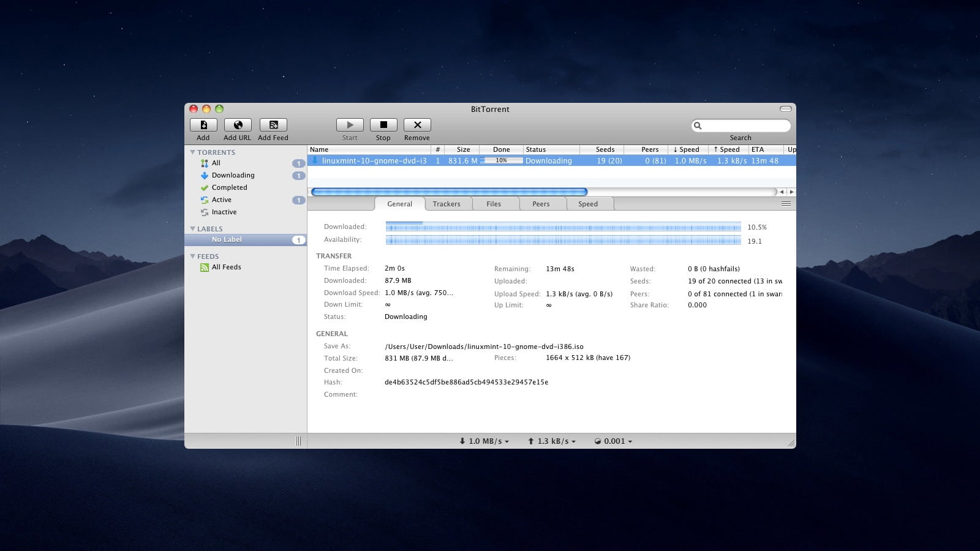Click the horizontal scrollbar thumb in torrent list
Viewport: 980px width, 551px height.
point(449,192)
